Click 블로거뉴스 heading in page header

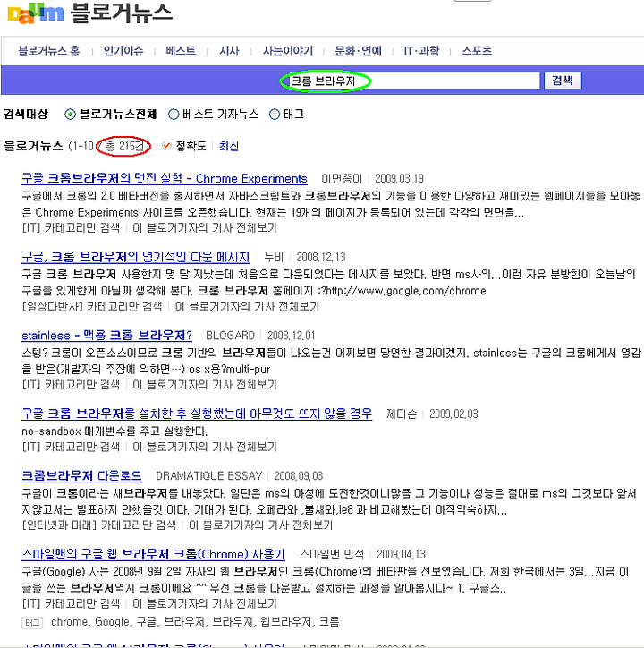122,13
